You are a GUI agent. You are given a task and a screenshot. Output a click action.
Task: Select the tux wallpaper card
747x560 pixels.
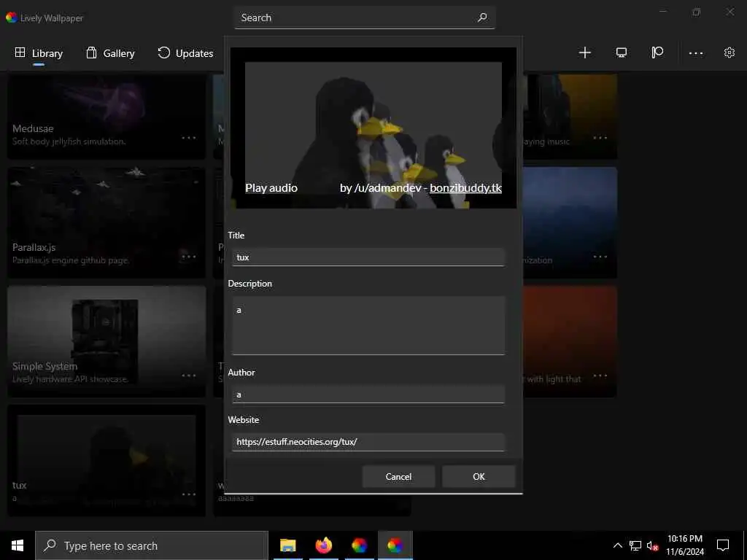point(107,461)
